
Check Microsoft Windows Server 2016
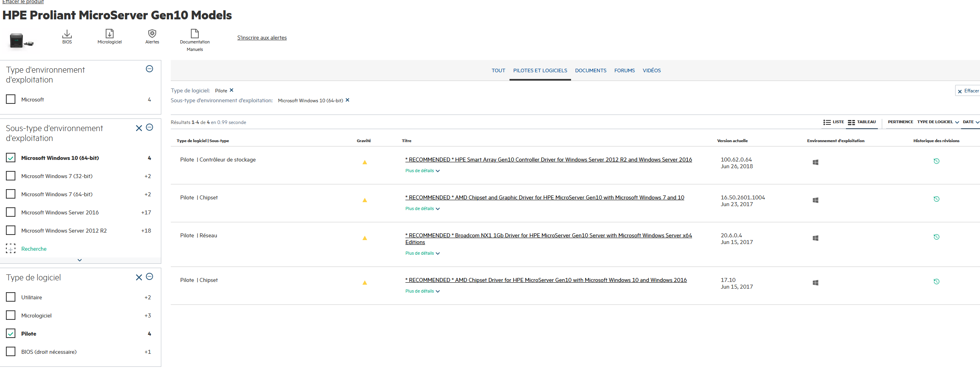(x=11, y=212)
